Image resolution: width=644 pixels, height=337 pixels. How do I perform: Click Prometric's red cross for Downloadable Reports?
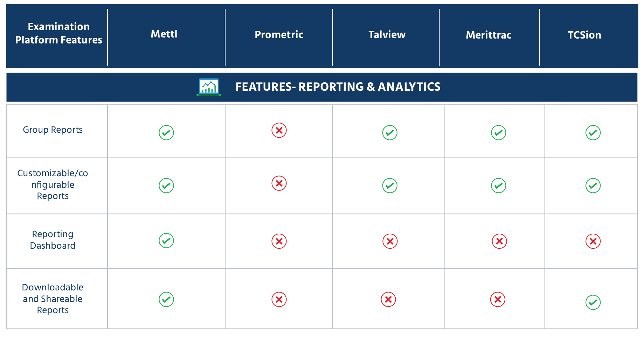(x=279, y=300)
